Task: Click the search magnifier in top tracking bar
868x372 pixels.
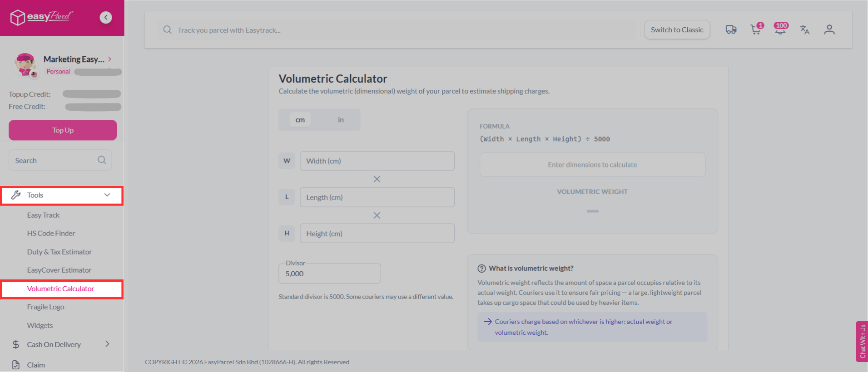Action: pos(168,29)
